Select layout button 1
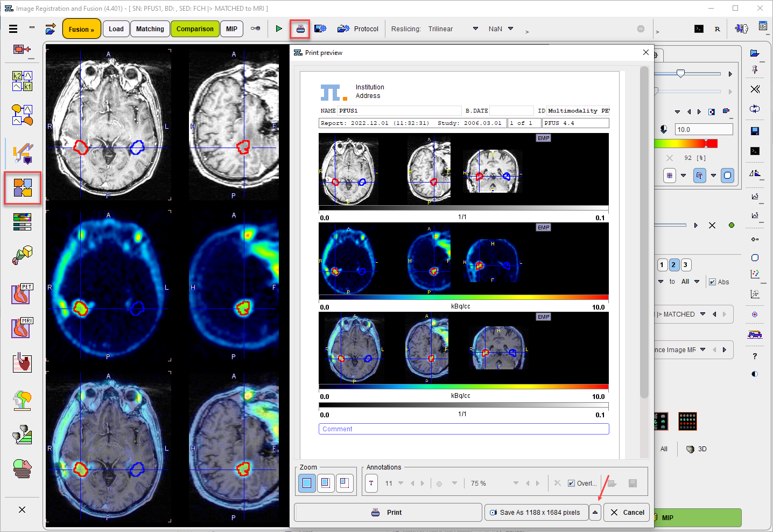The image size is (773, 532). 662,265
